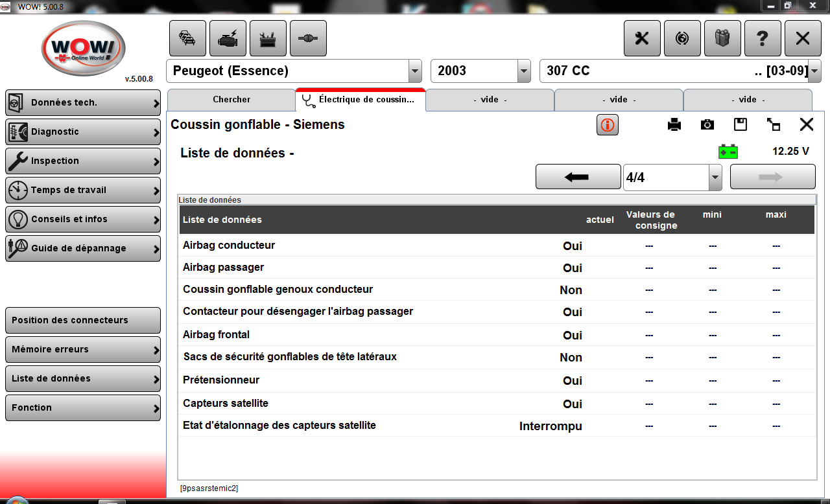This screenshot has width=830, height=504.
Task: Open the Liste de données sidebar button
Action: click(x=83, y=378)
